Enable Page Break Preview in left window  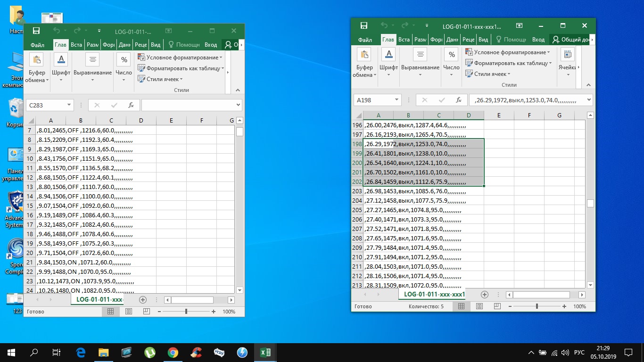coord(146,312)
